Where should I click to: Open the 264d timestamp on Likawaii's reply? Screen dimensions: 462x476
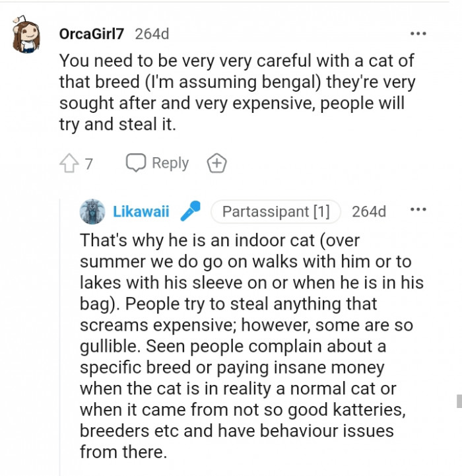[x=369, y=211]
